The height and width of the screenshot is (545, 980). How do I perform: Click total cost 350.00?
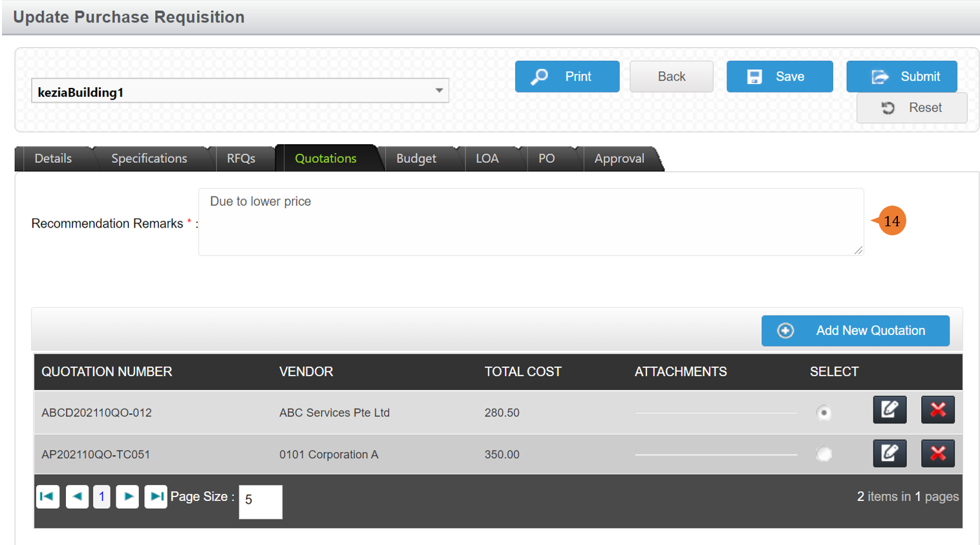pyautogui.click(x=502, y=454)
